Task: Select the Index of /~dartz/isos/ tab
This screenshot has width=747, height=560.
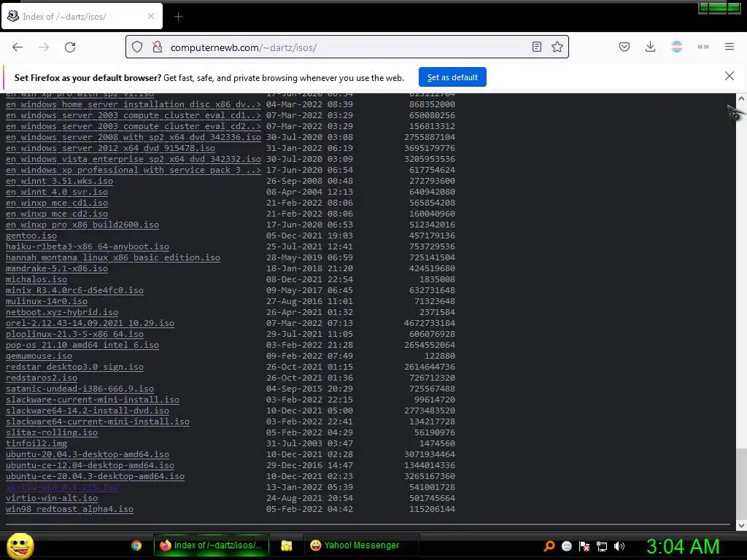Action: [x=82, y=16]
